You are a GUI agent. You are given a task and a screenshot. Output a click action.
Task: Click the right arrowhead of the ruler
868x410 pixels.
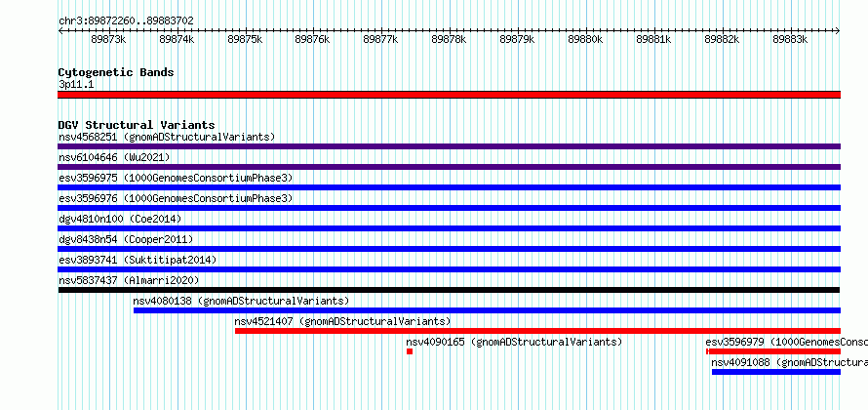[838, 31]
